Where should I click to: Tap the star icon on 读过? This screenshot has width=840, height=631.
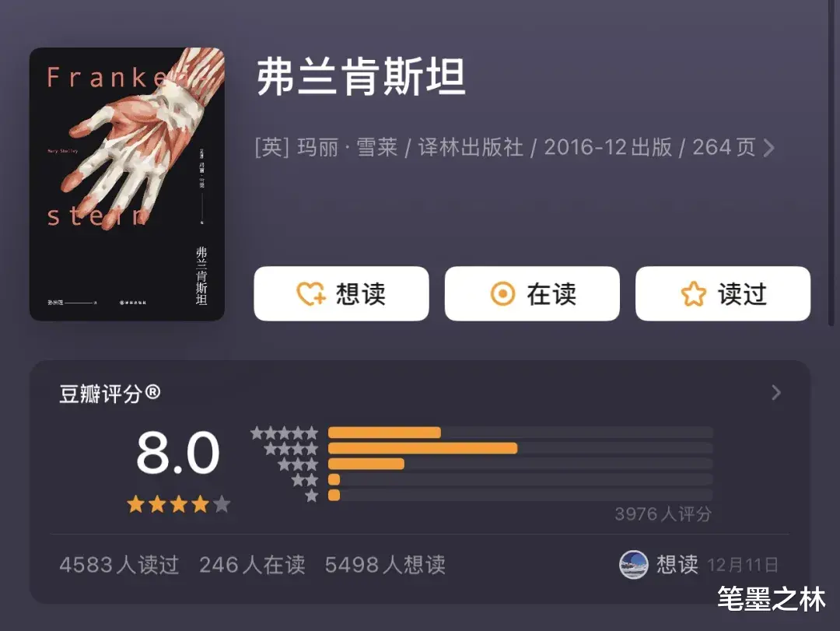[x=693, y=294]
